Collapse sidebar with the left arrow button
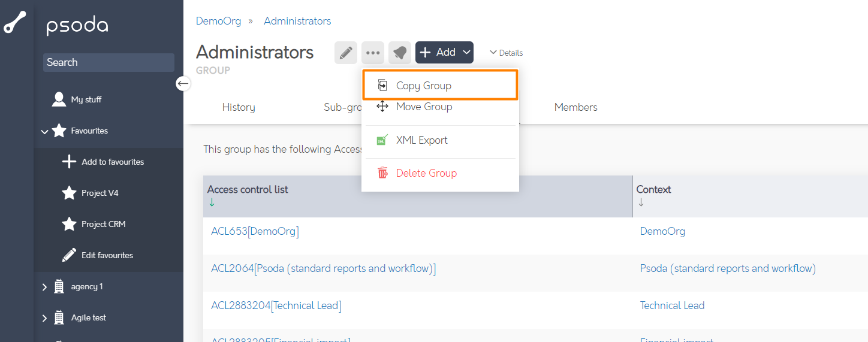This screenshot has width=868, height=342. pos(183,83)
